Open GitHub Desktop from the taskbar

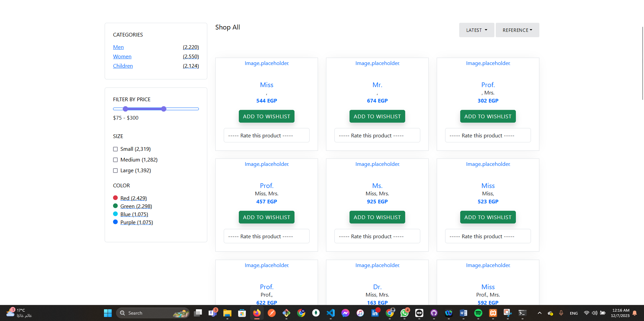point(434,313)
